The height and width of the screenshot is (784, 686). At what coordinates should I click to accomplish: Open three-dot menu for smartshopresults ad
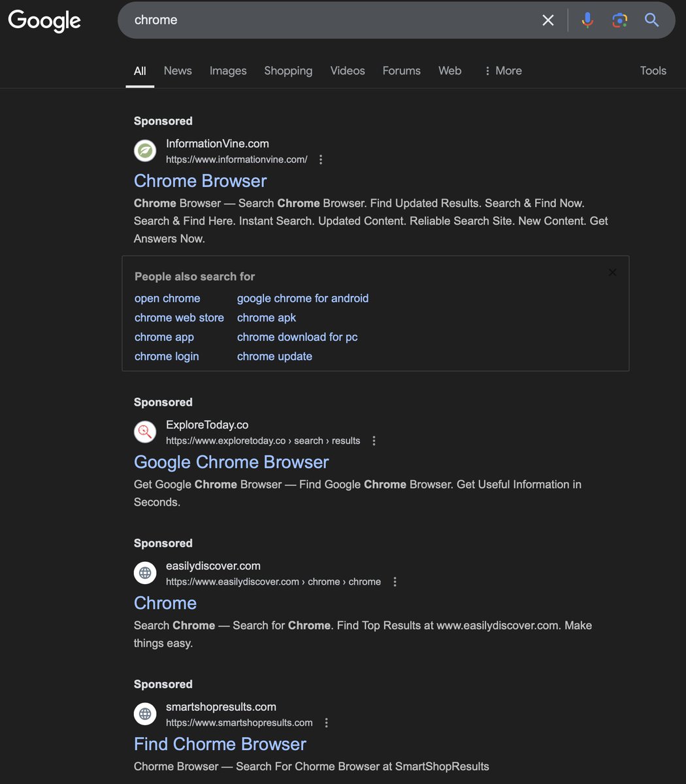(x=326, y=723)
